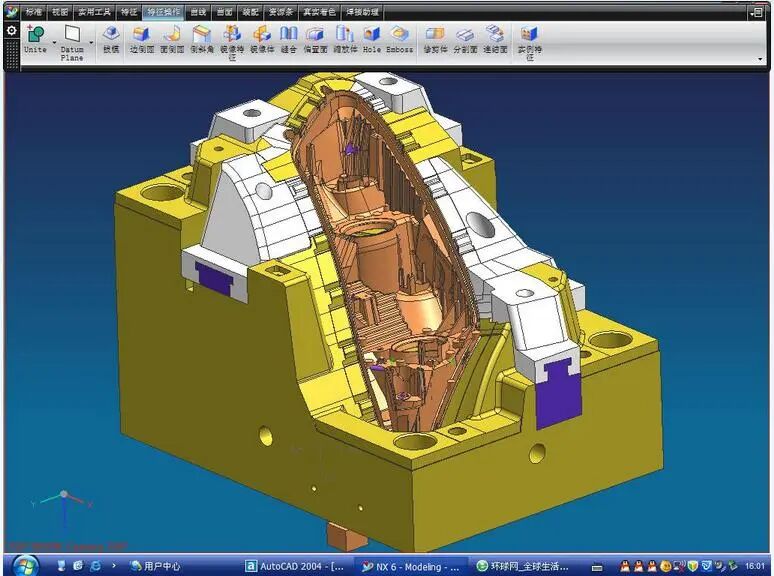
Task: Select the 偏置面 offset face tool
Action: pos(315,39)
